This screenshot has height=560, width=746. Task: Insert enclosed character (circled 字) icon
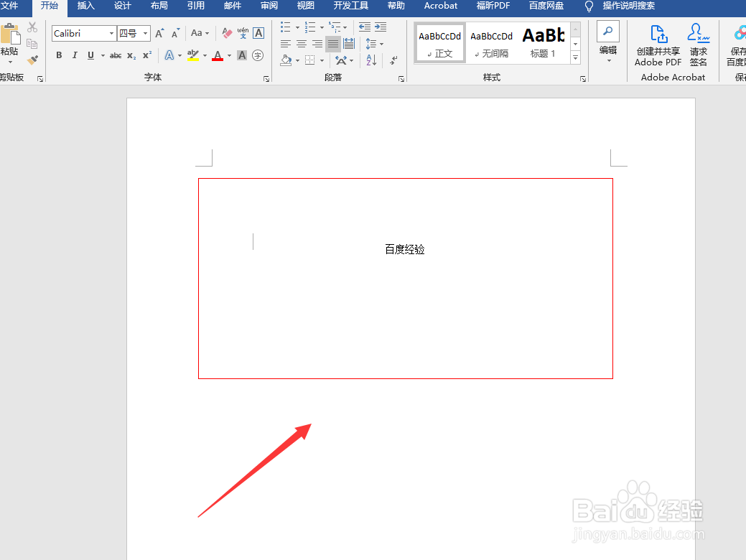[258, 56]
